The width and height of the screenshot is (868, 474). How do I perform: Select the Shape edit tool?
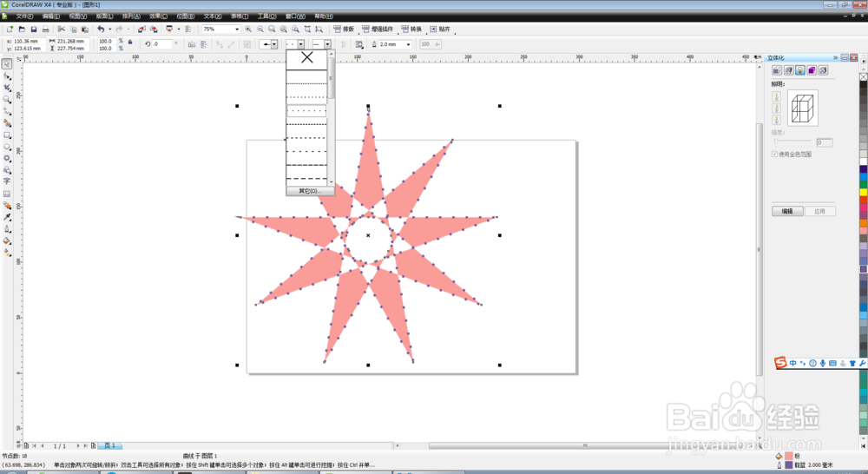coord(7,76)
